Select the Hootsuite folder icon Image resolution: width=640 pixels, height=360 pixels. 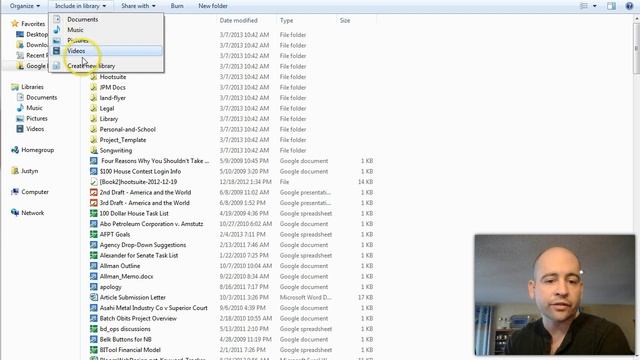(93, 77)
